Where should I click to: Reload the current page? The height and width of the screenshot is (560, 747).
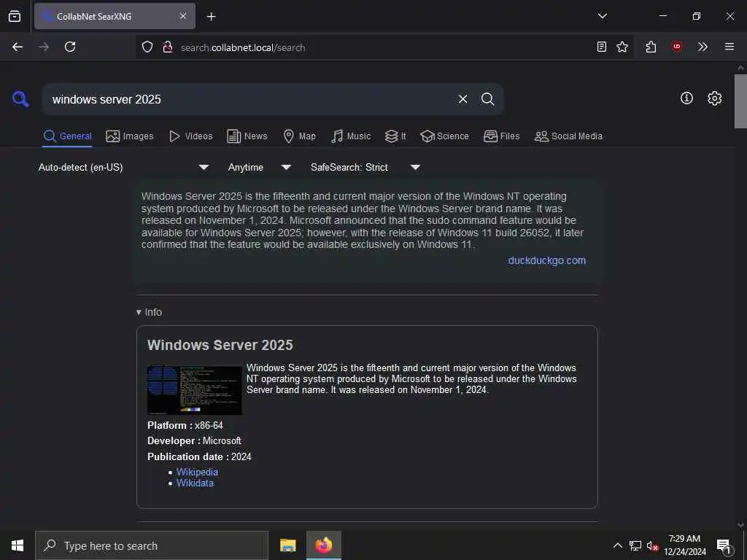70,47
